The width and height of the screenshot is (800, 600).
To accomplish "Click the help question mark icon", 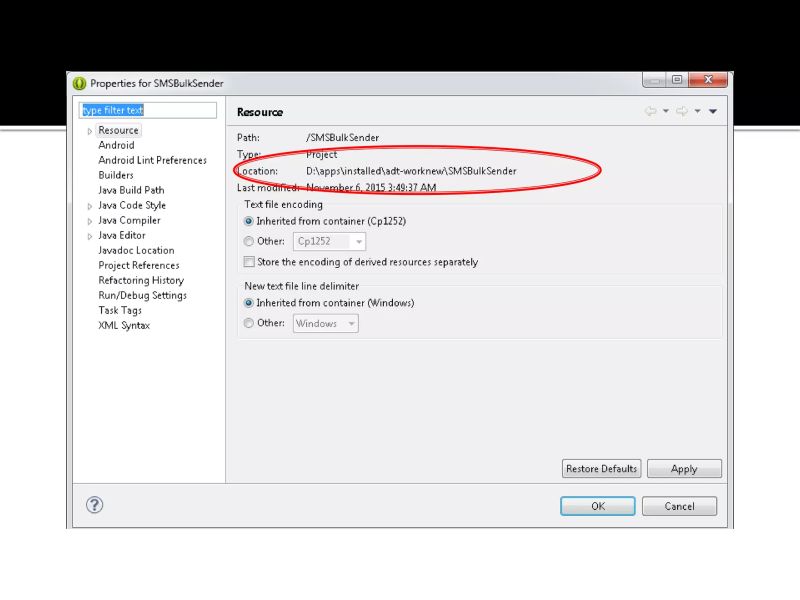I will [94, 505].
